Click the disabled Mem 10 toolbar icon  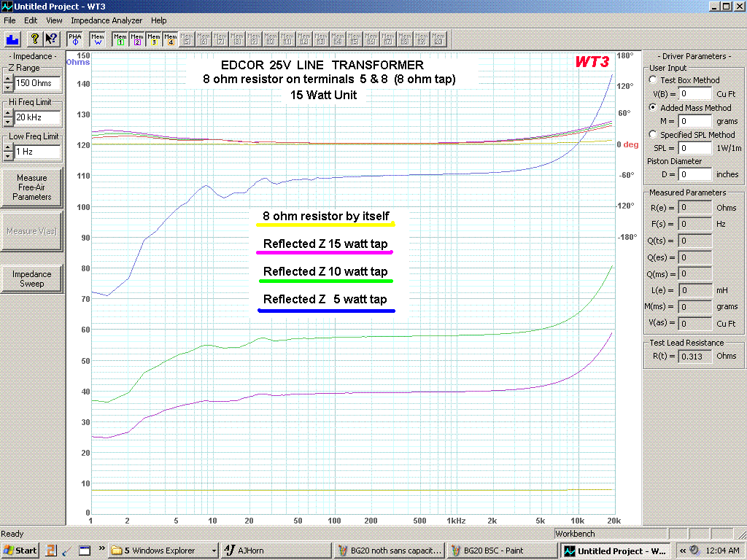271,39
